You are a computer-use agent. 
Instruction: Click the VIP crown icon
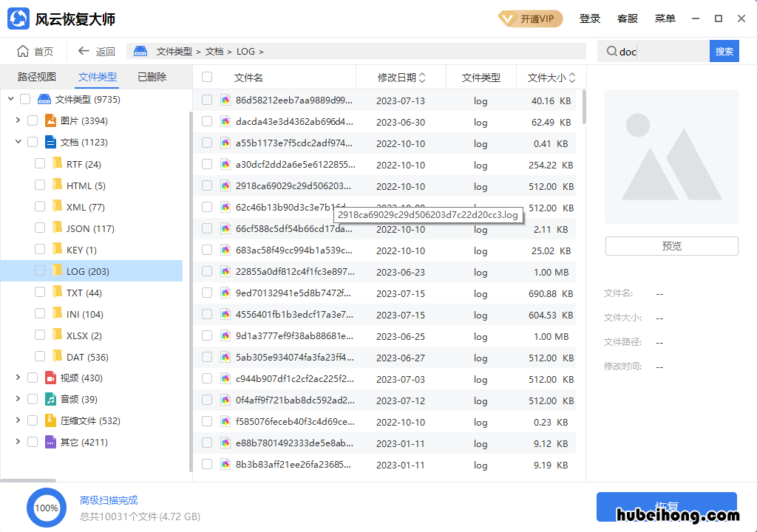507,18
